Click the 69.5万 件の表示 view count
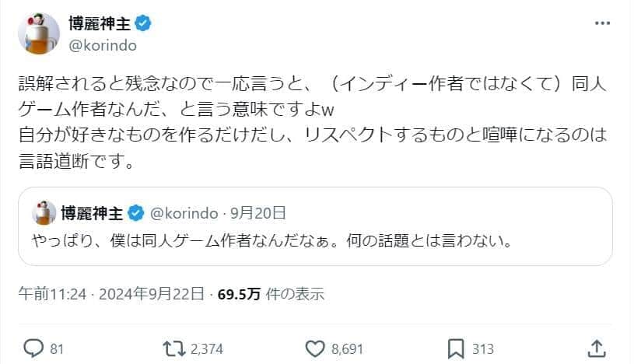Screen dimensions: 634x364 271,294
